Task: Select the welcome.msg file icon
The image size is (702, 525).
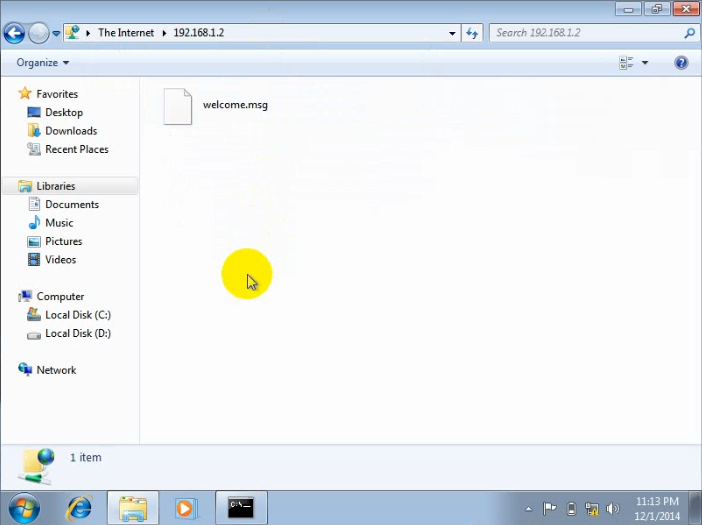Action: click(178, 107)
